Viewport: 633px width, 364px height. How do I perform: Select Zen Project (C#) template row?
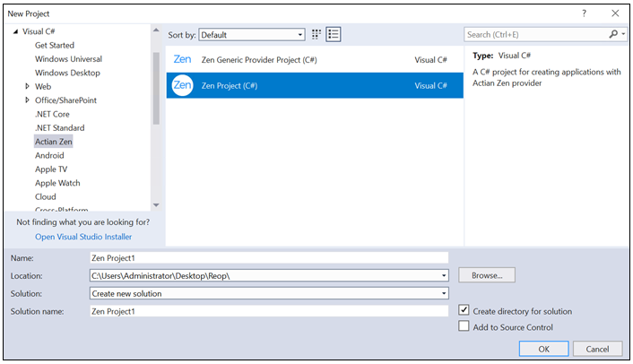click(315, 85)
